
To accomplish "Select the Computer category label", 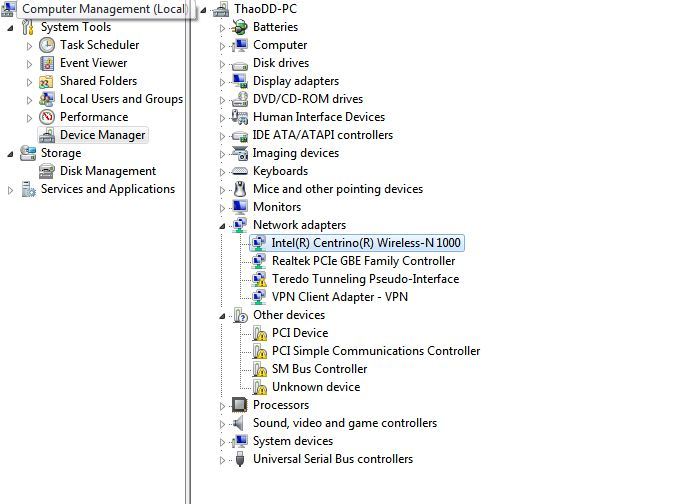I will point(280,45).
